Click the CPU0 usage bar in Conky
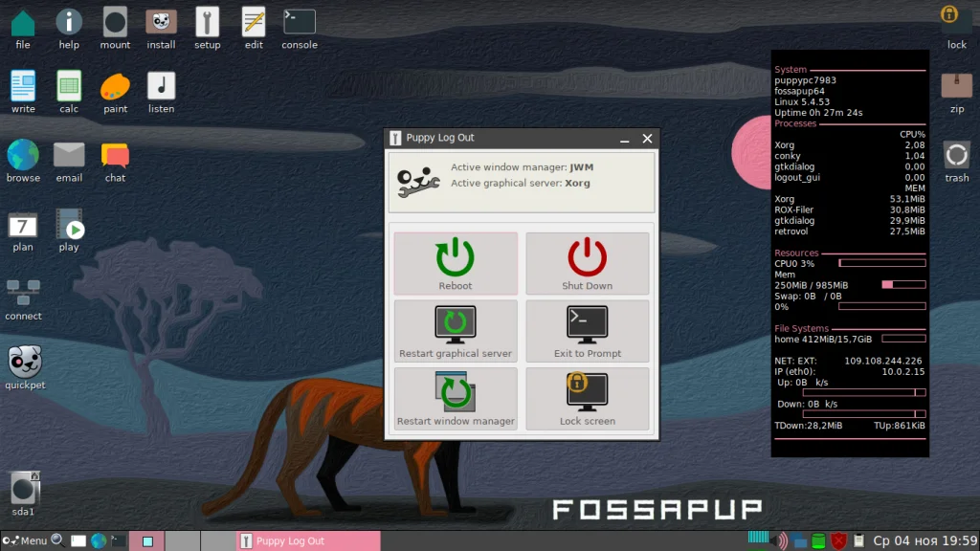Viewport: 980px width, 551px height. point(881,263)
